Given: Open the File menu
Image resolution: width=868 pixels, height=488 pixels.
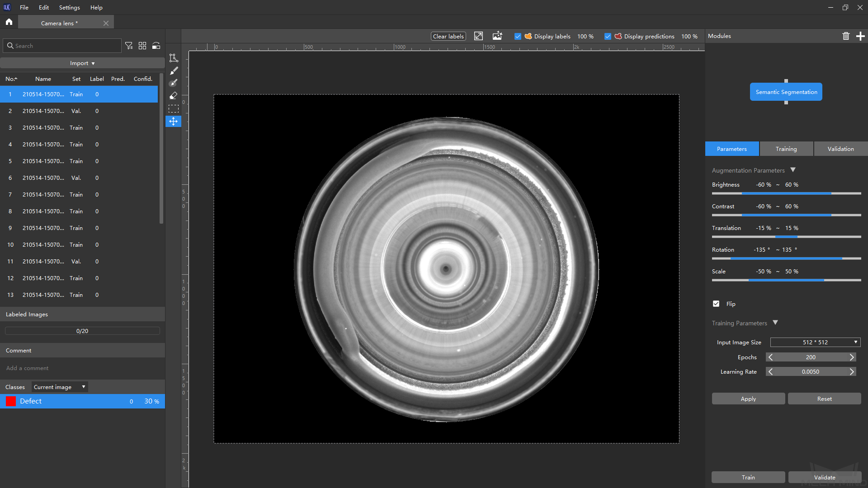Looking at the screenshot, I should click(x=24, y=7).
